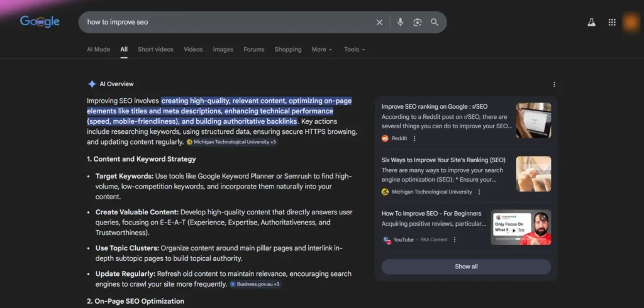Image resolution: width=644 pixels, height=308 pixels.
Task: Play the YouTube video thumbnail
Action: coord(521,227)
